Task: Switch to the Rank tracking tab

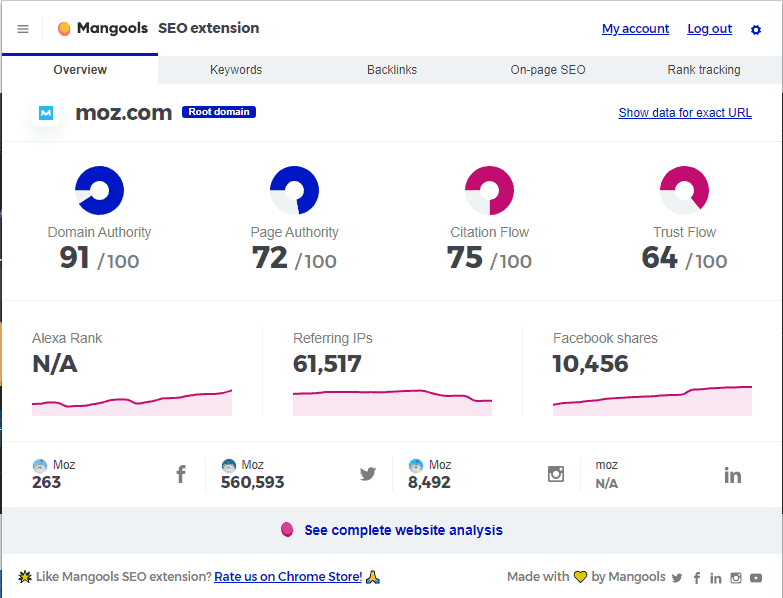Action: [704, 70]
